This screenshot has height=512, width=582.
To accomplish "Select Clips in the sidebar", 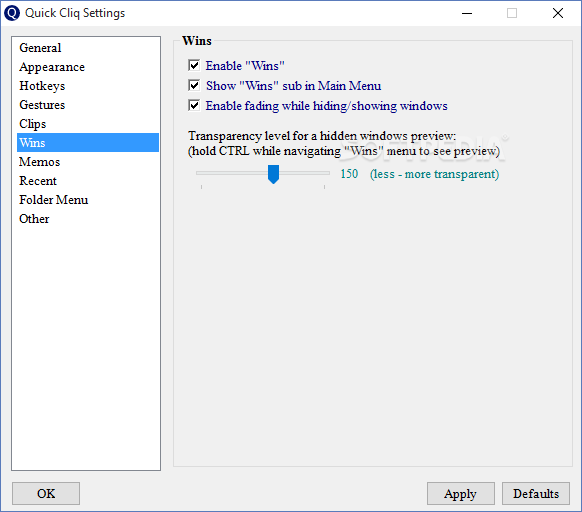I will (x=88, y=124).
